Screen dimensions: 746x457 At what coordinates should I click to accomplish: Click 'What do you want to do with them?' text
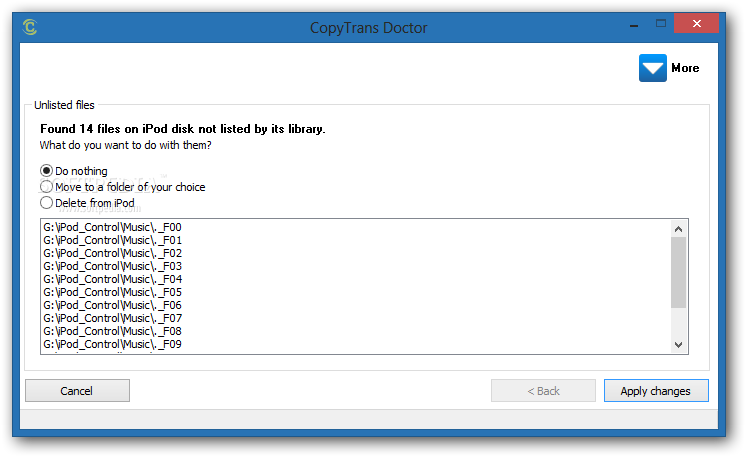126,145
